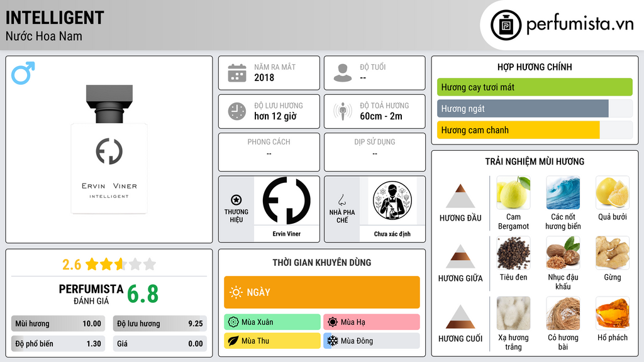
Task: Click the sillage person icon for Độ toả hương
Action: 343,111
